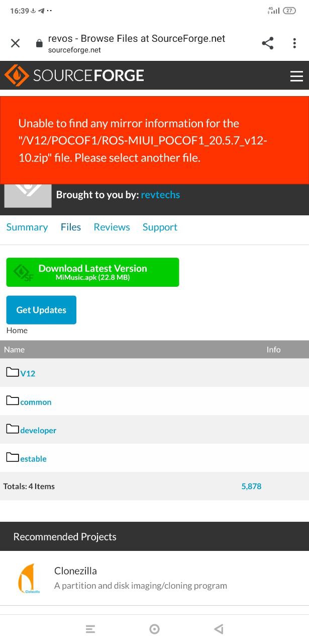Click the Info column header
The image size is (309, 644).
pos(273,349)
